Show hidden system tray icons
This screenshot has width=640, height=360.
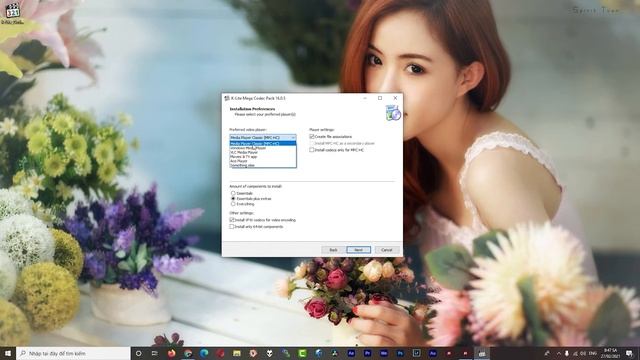[558, 353]
